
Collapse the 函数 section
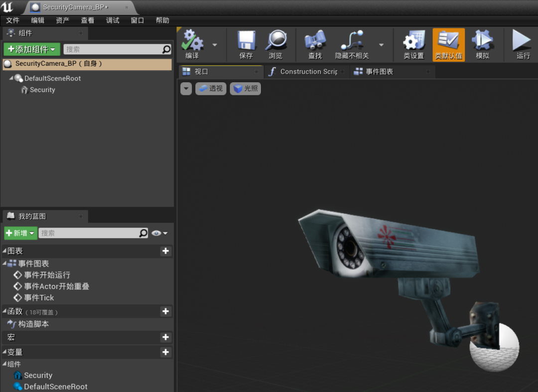(x=4, y=311)
